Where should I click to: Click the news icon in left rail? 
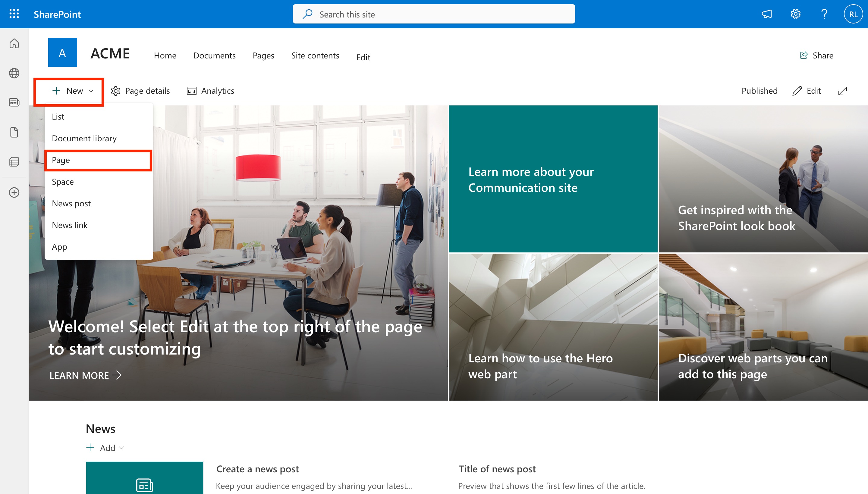pyautogui.click(x=14, y=102)
